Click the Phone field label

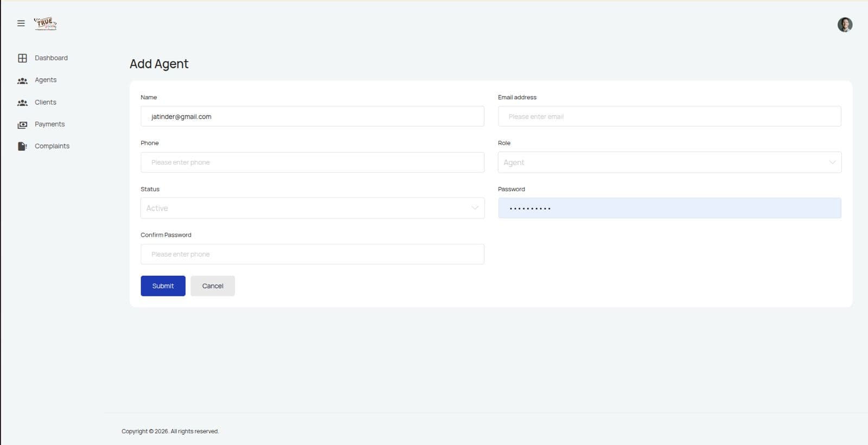coord(150,143)
